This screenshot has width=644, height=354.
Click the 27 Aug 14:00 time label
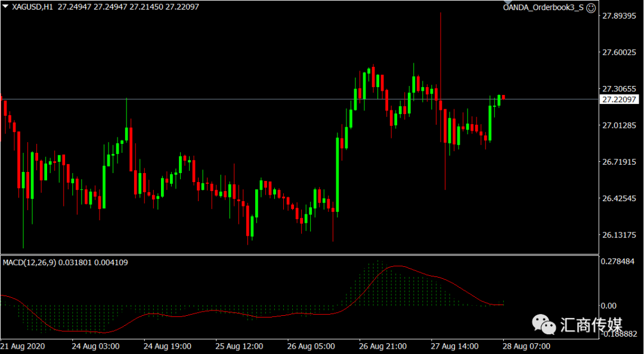pos(454,346)
